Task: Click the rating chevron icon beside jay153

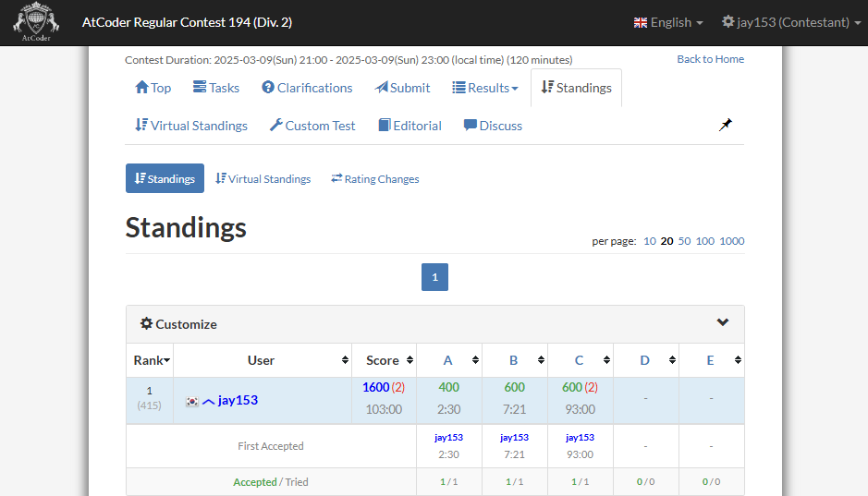Action: pyautogui.click(x=208, y=402)
